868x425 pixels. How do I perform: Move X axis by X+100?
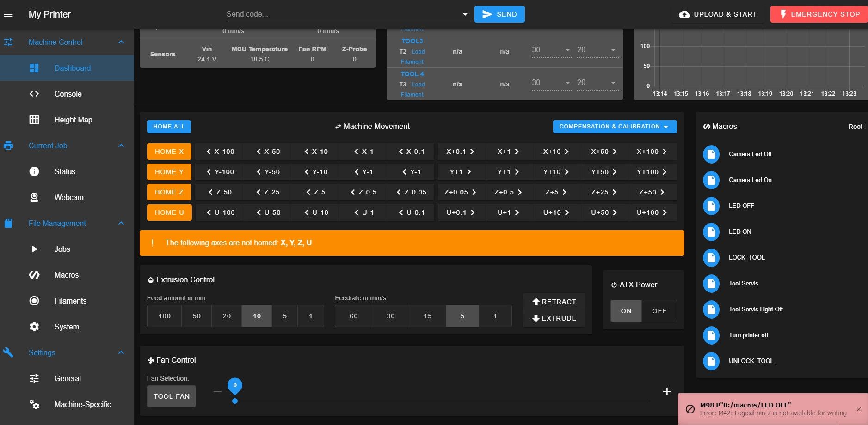click(652, 152)
